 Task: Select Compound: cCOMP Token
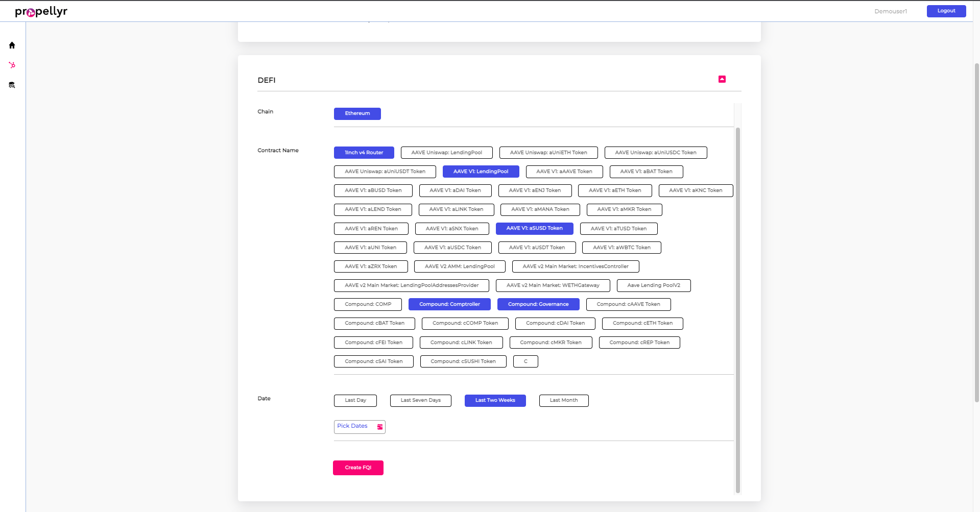point(465,324)
